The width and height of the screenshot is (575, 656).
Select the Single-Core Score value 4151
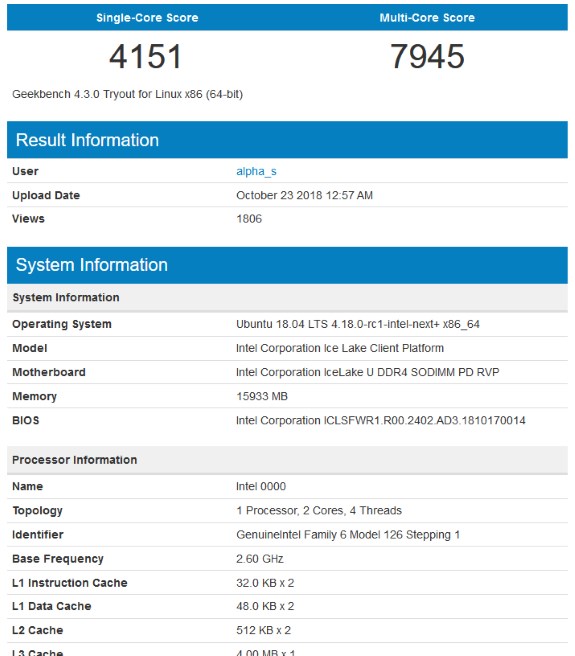pos(146,56)
